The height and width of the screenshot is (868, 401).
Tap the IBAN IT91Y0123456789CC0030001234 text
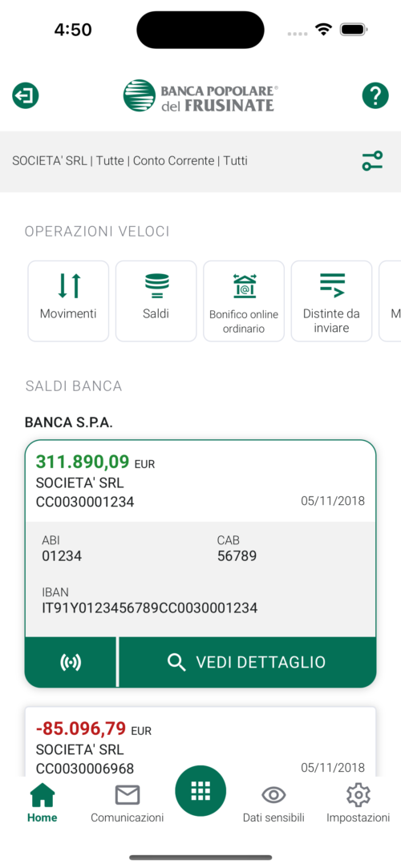[149, 608]
